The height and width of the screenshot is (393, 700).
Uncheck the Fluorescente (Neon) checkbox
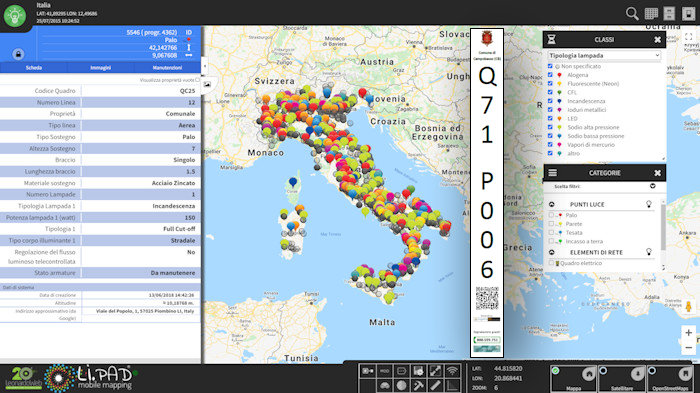click(x=550, y=84)
